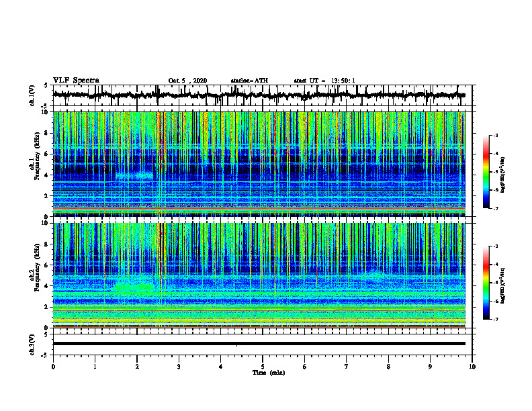Click time axis tick label "1"

tap(95, 367)
